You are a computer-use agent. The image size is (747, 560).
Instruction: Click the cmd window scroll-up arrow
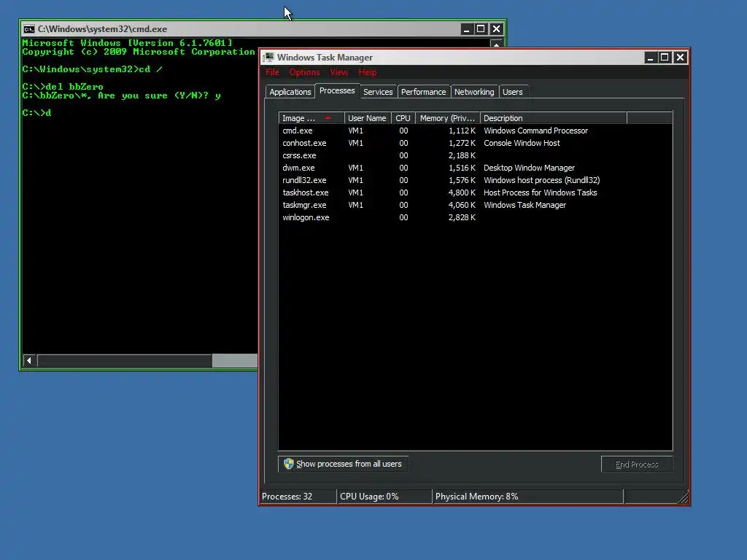pyautogui.click(x=496, y=44)
